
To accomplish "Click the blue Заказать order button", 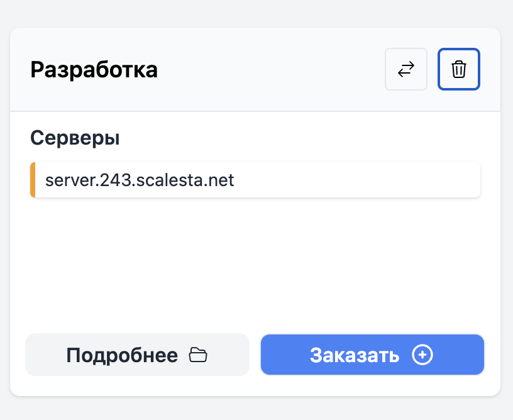I will 372,355.
